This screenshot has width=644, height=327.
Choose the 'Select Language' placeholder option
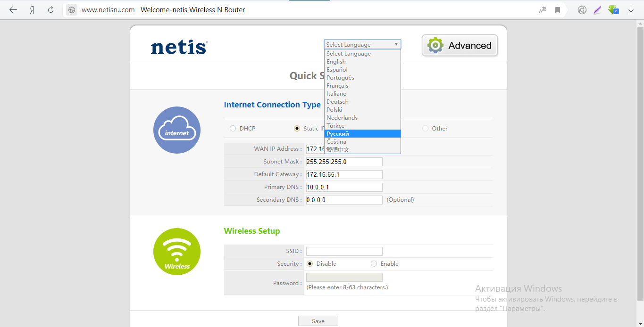pyautogui.click(x=362, y=54)
